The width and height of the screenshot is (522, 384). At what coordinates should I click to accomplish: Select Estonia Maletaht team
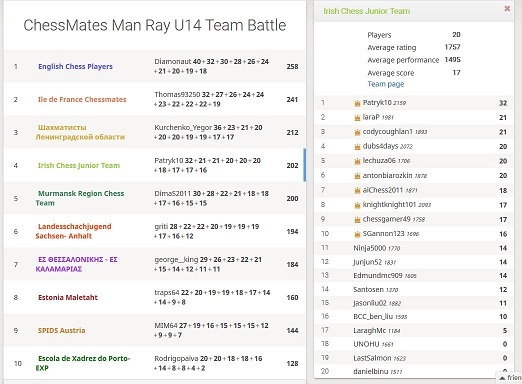coord(68,297)
